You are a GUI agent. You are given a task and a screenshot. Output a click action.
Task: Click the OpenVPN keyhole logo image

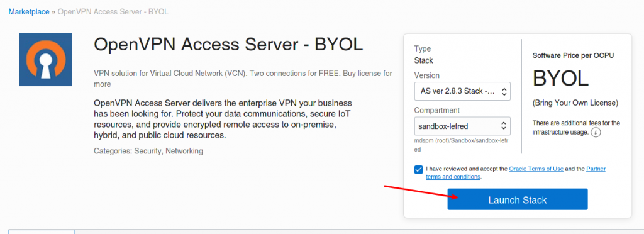pyautogui.click(x=45, y=60)
